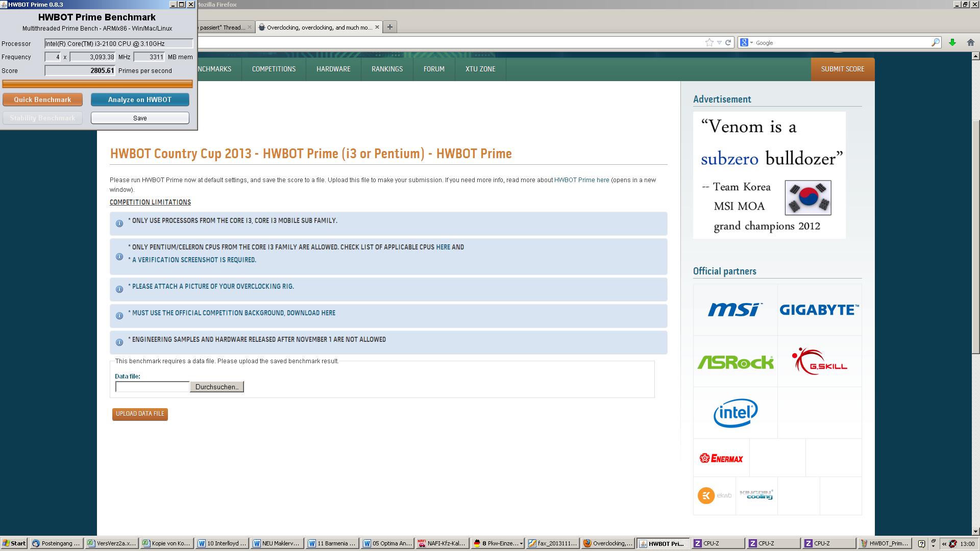Click the Quick Benchmark button
Image resolution: width=980 pixels, height=551 pixels.
[42, 99]
